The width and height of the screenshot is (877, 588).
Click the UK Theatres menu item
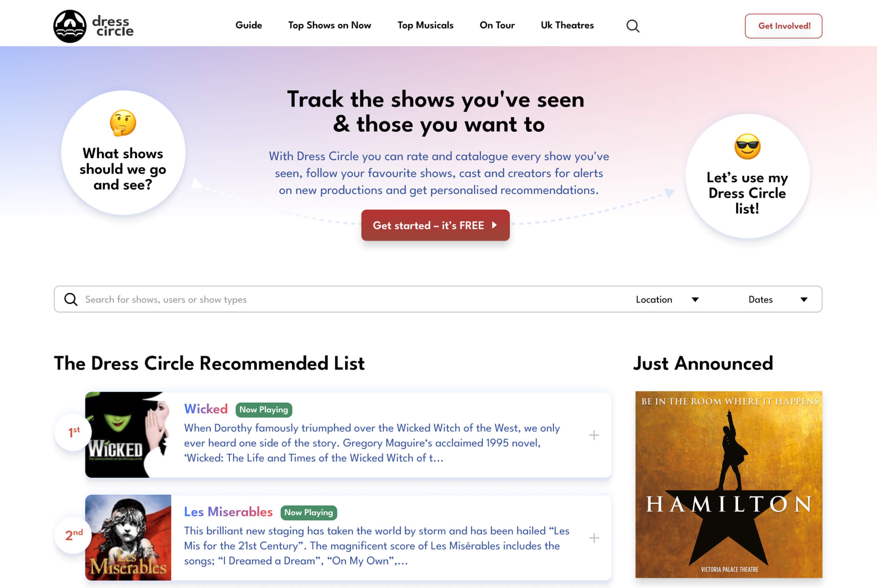tap(567, 26)
